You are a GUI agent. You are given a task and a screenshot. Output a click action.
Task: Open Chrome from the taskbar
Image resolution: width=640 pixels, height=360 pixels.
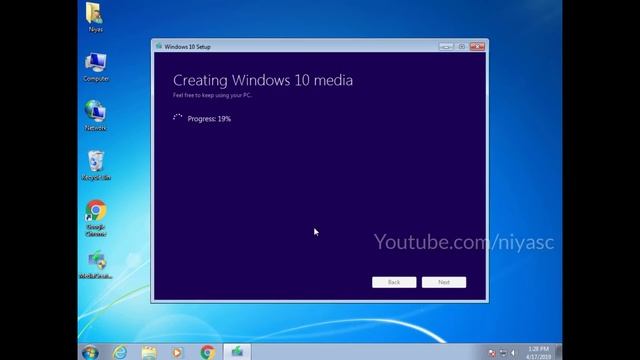tap(207, 352)
